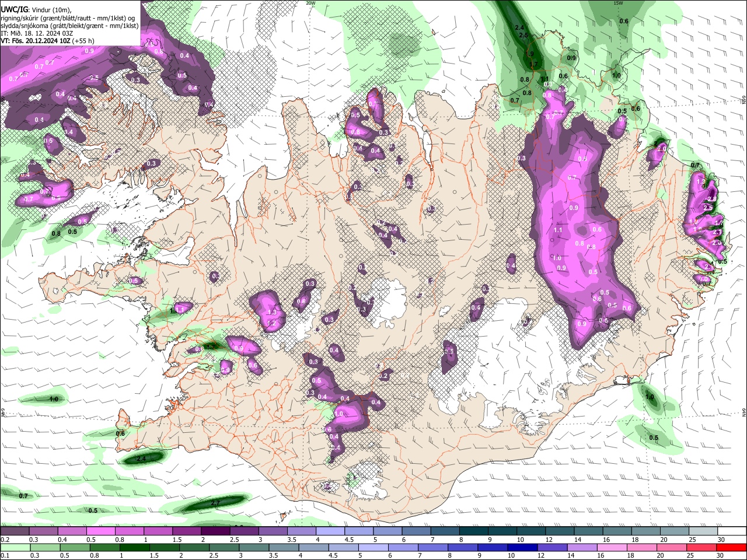
Task: Click the dark teal swatch after 9 on the upper scale
Action: tap(502, 531)
